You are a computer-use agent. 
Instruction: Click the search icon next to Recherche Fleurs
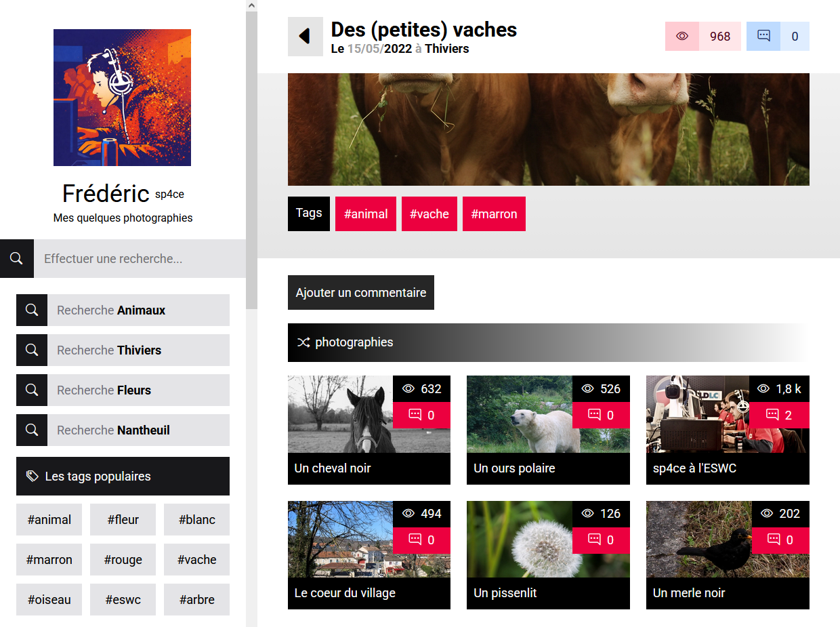tap(32, 390)
